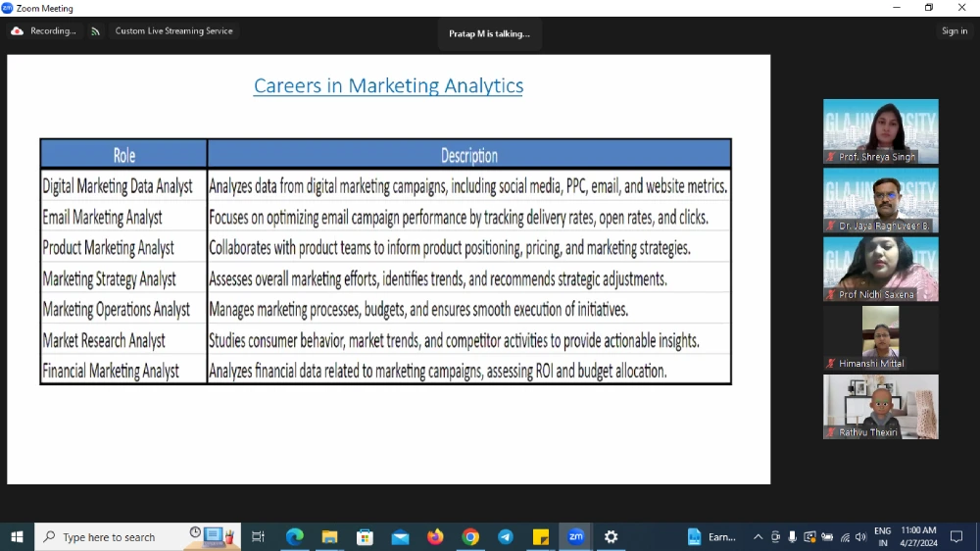Toggle the system volume speaker icon
980x551 pixels.
[860, 537]
